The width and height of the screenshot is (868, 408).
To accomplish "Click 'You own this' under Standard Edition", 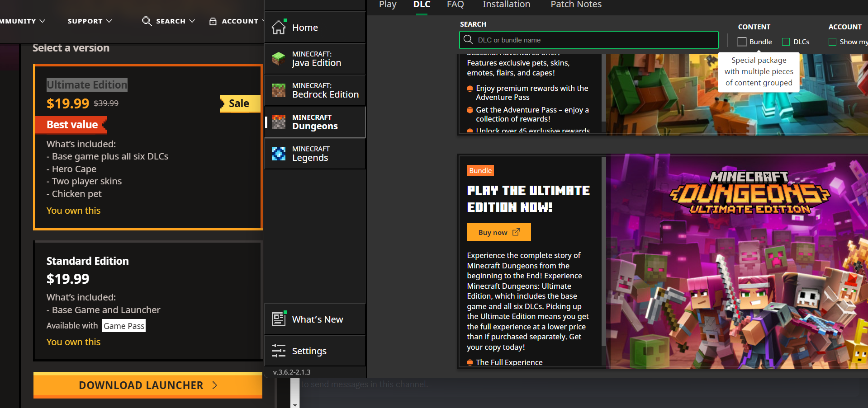I will (73, 342).
